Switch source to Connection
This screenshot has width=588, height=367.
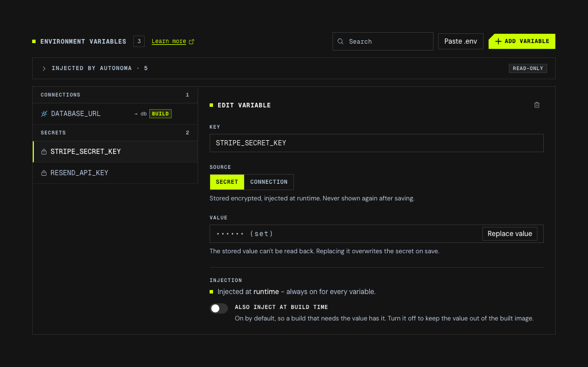click(x=269, y=182)
